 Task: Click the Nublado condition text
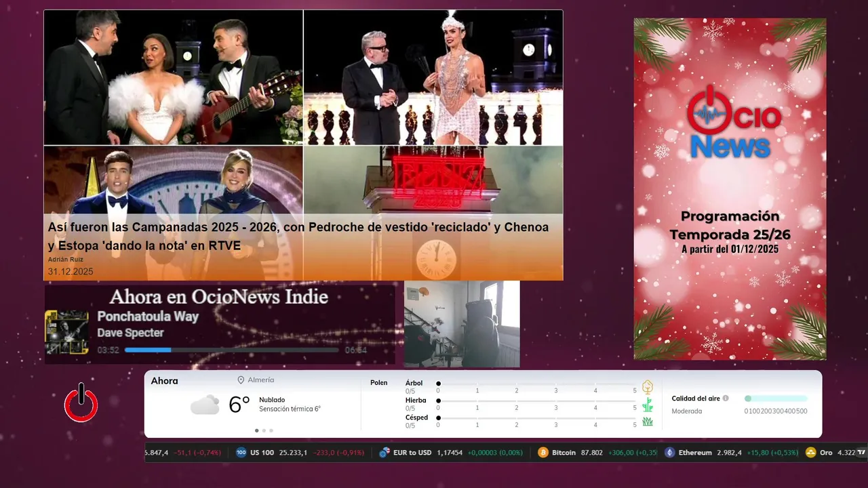point(272,400)
